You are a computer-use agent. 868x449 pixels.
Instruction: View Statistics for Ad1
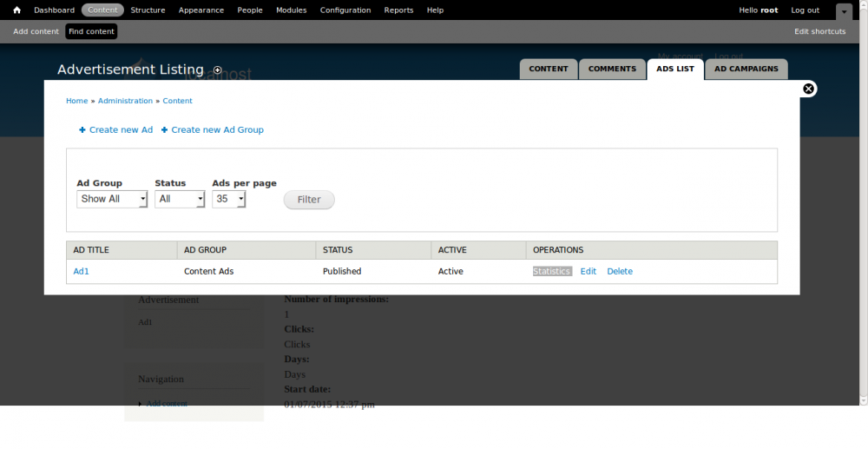[552, 271]
